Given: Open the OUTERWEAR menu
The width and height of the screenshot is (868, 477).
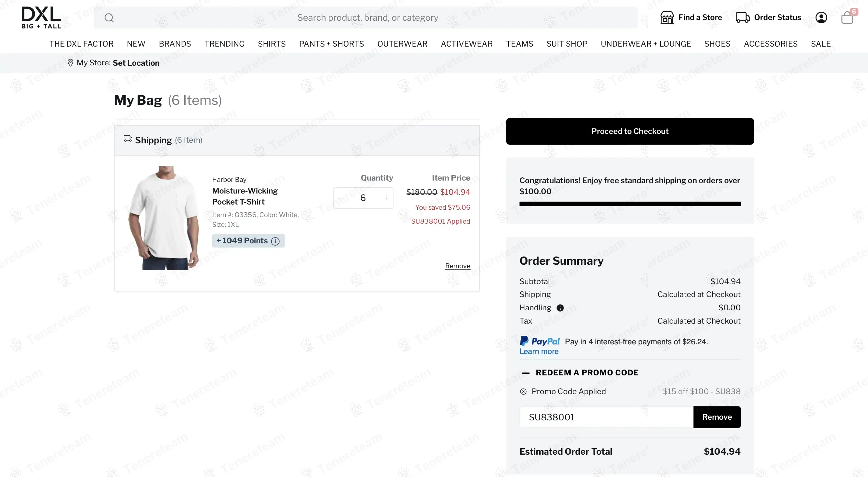Looking at the screenshot, I should [402, 44].
